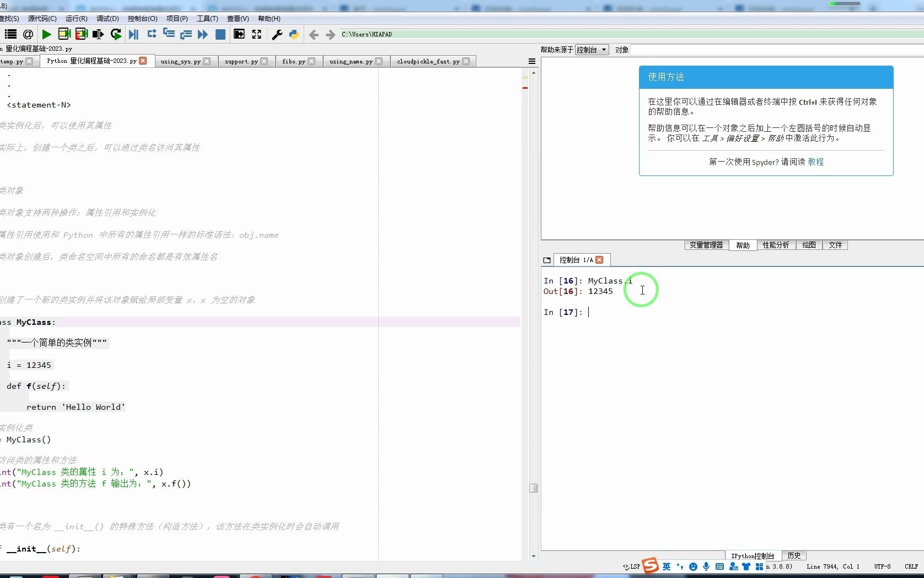Open the outline list icon in toolbar
Screen dimensions: 924x578
tap(10, 34)
